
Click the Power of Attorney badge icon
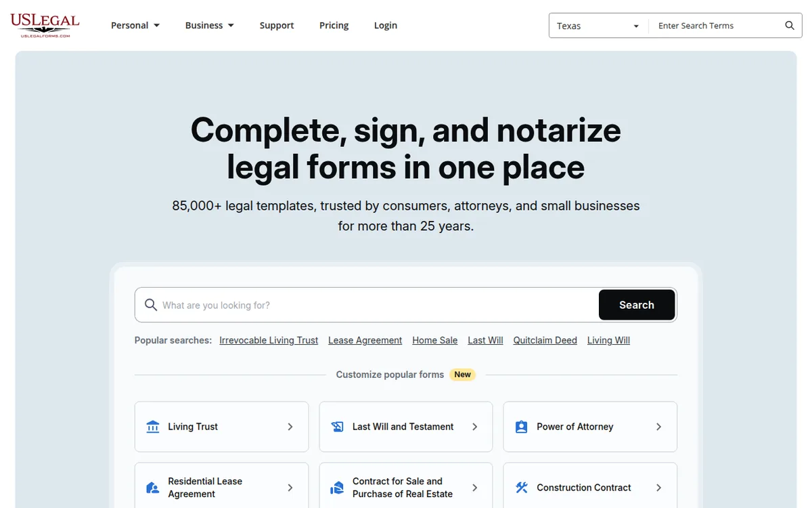tap(521, 427)
